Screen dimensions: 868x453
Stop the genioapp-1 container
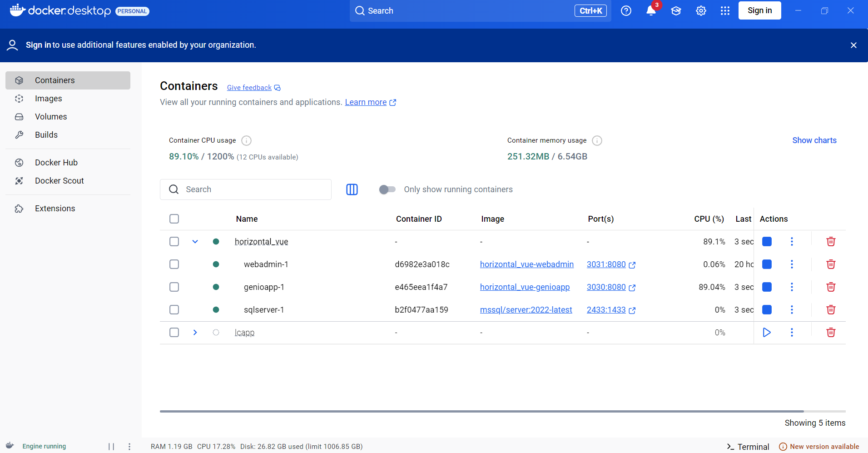(x=767, y=287)
